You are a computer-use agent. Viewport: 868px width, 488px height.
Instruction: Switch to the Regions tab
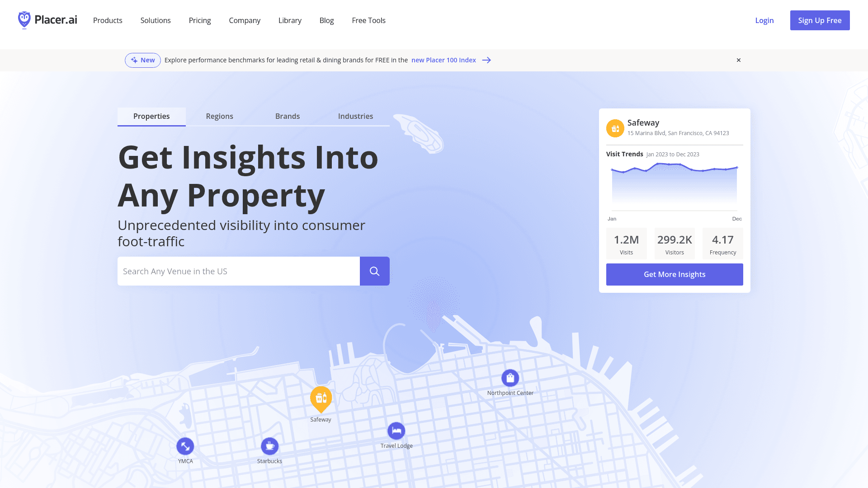point(220,116)
